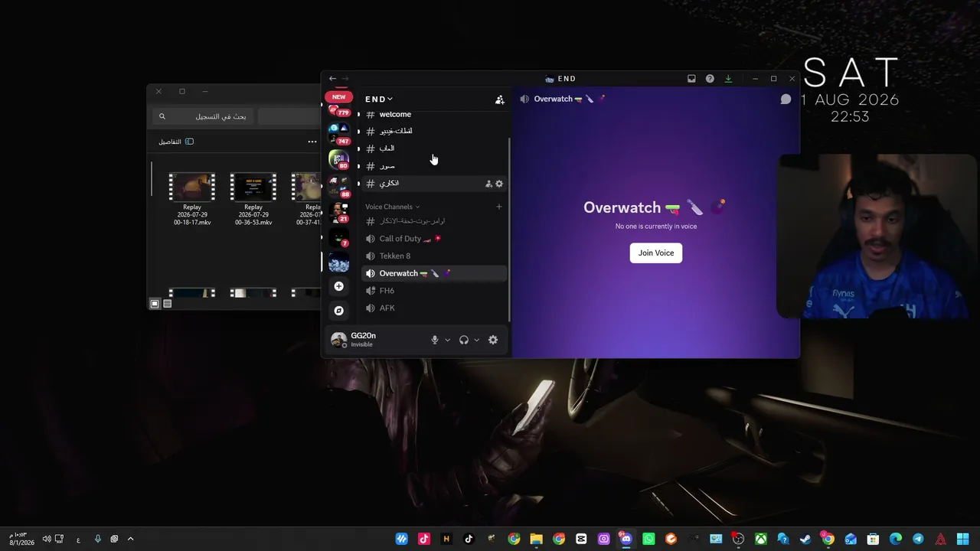Click the NEW unread indicator in server list
Viewport: 980px width, 551px height.
click(339, 97)
